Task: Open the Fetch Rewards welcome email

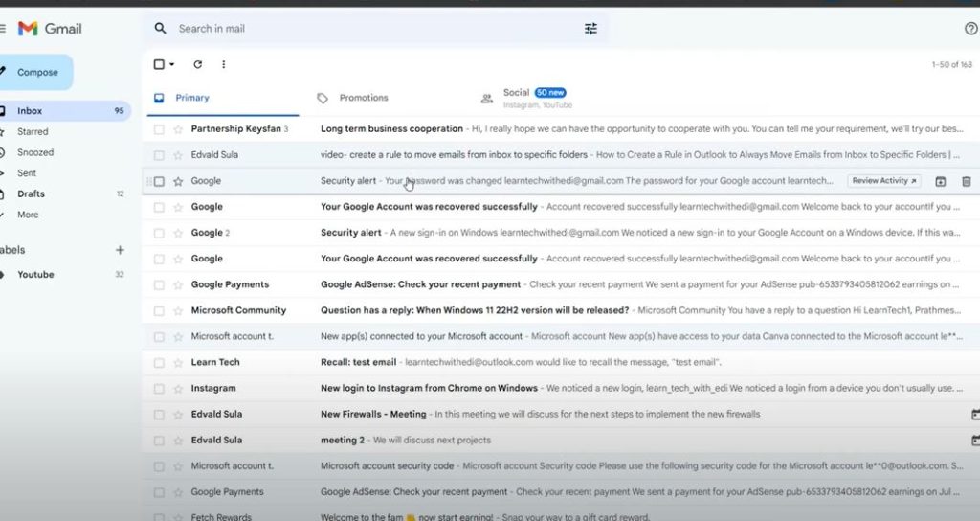Action: tap(561, 514)
